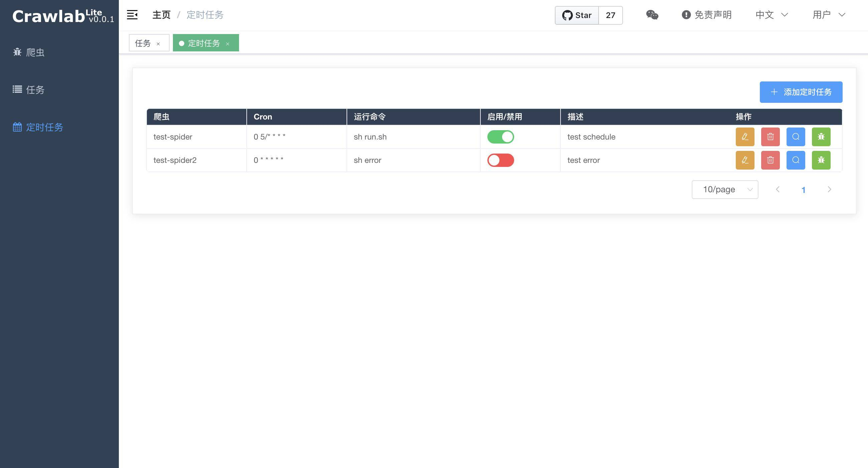
Task: View test-spider schedule with magnifier icon
Action: 796,137
